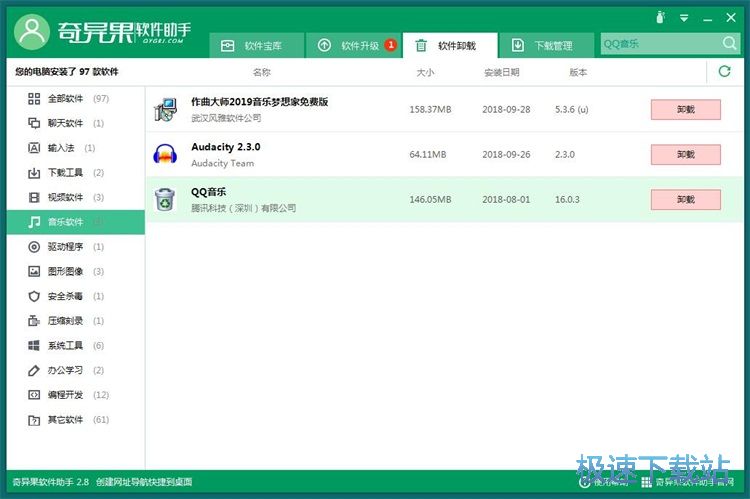The width and height of the screenshot is (750, 499).
Task: Click the size value 158.37MB
Action: [430, 110]
